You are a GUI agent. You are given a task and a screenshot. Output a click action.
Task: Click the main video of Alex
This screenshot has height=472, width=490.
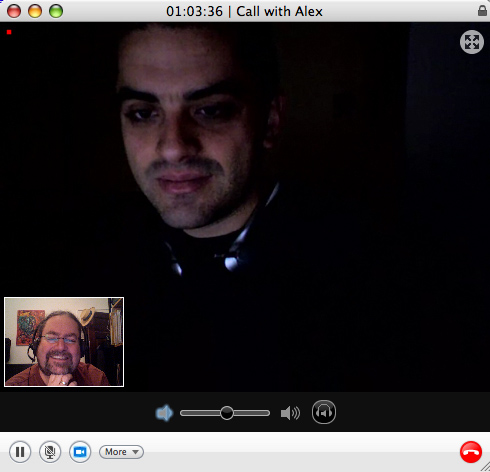coord(245,207)
